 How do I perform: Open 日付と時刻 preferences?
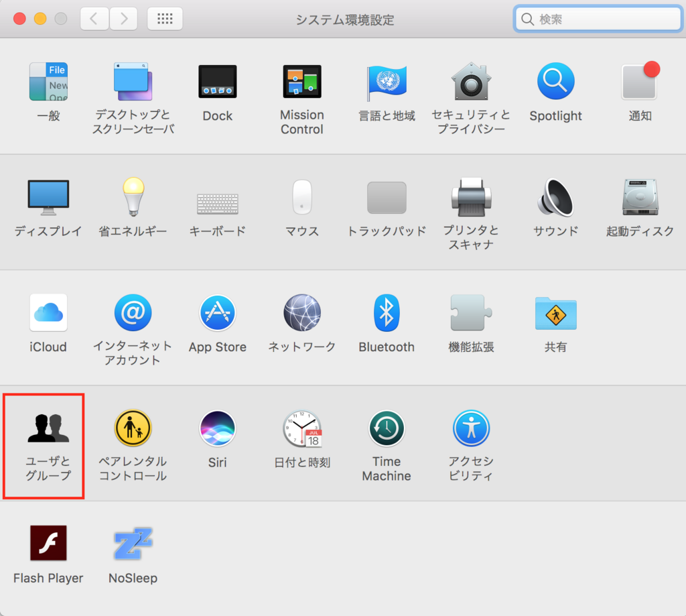coord(302,428)
